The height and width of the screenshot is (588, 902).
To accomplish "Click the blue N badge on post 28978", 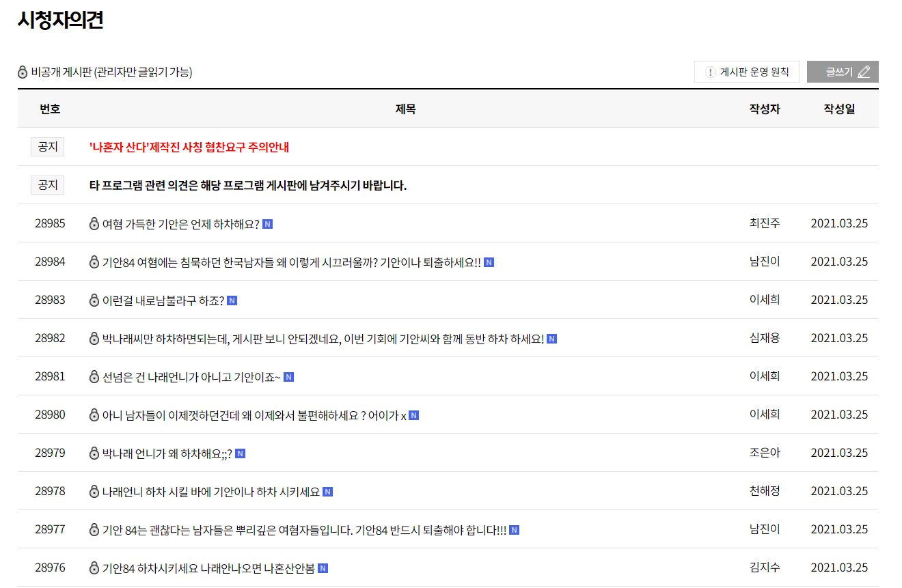I will [327, 492].
